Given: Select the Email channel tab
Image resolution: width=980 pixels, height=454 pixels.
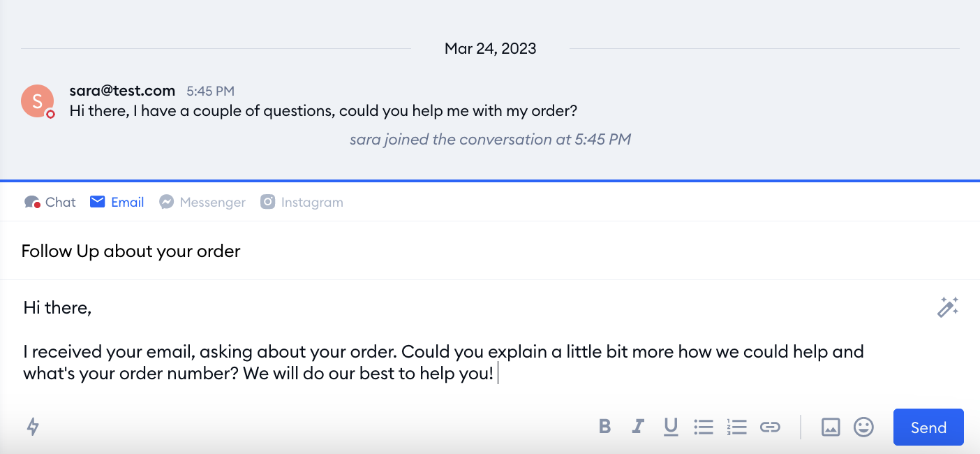Looking at the screenshot, I should [117, 202].
